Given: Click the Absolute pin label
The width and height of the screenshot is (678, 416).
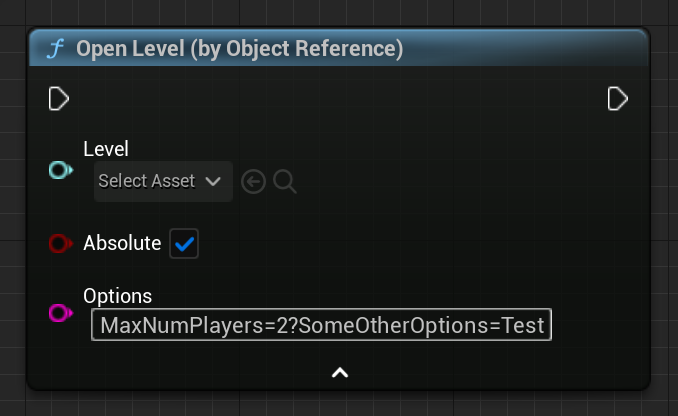Looking at the screenshot, I should pyautogui.click(x=122, y=243).
